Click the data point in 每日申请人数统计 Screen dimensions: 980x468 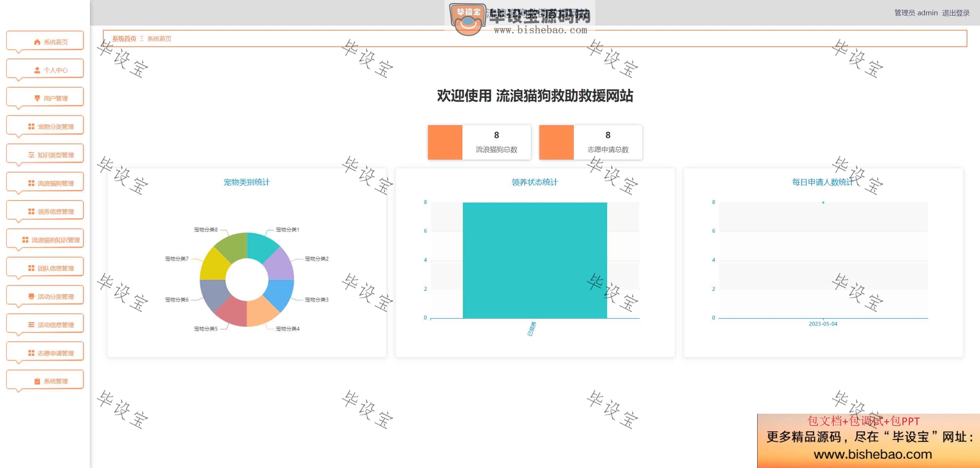pyautogui.click(x=823, y=202)
